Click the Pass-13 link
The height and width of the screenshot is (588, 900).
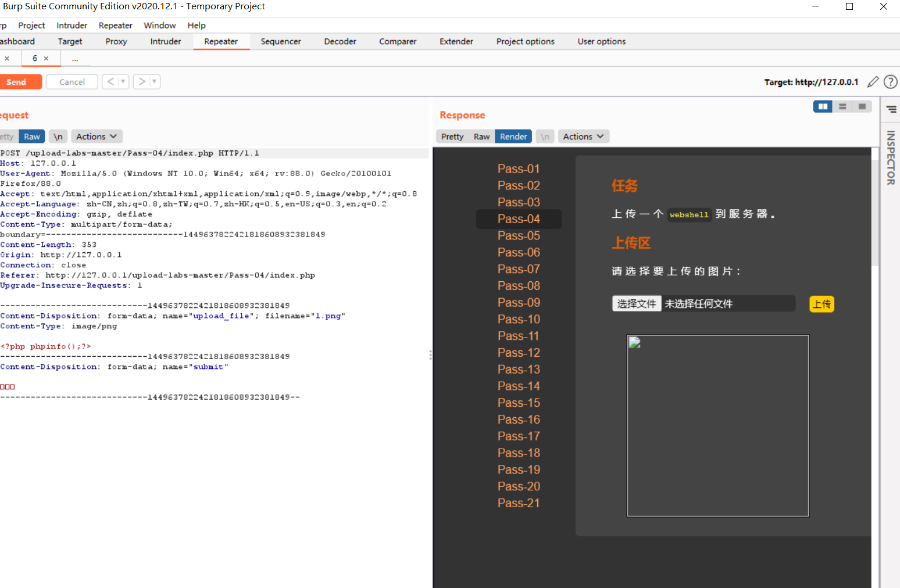(x=519, y=370)
